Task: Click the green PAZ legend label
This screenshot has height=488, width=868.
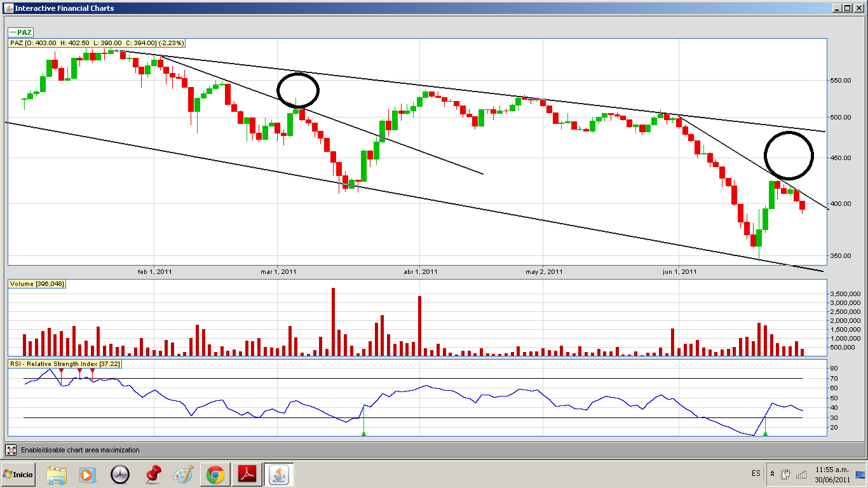Action: pyautogui.click(x=20, y=32)
